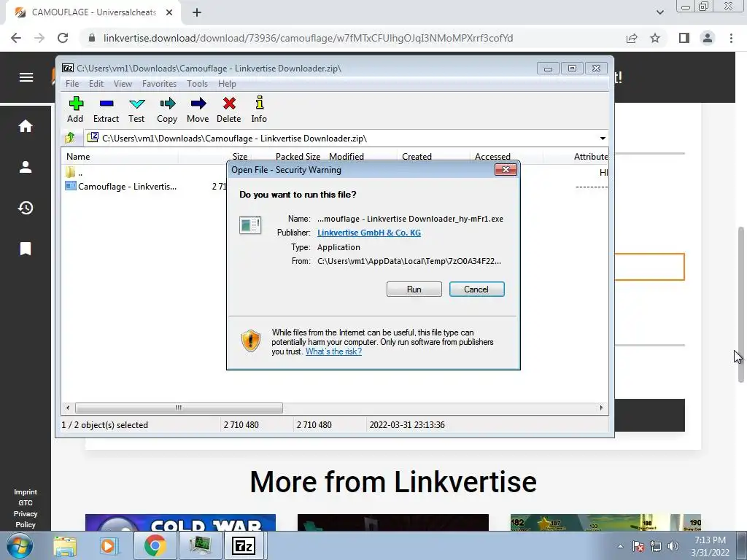
Task: Open the Favorites menu in 7-Zip
Action: [159, 84]
